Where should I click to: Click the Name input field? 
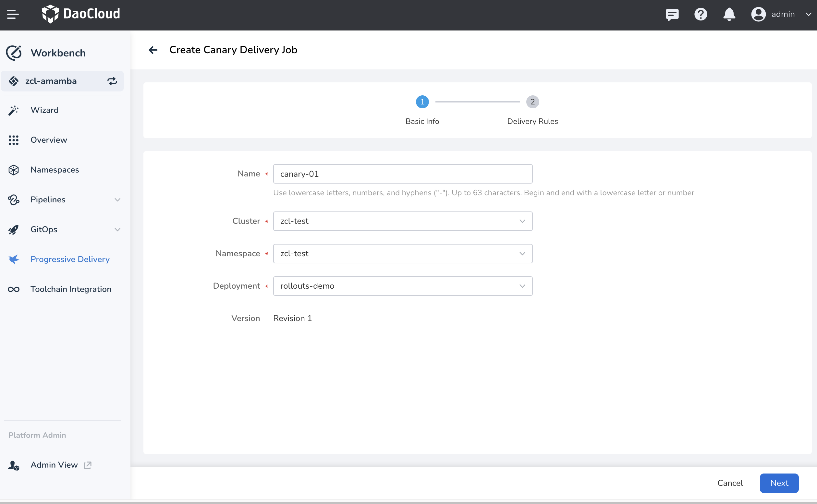click(403, 174)
